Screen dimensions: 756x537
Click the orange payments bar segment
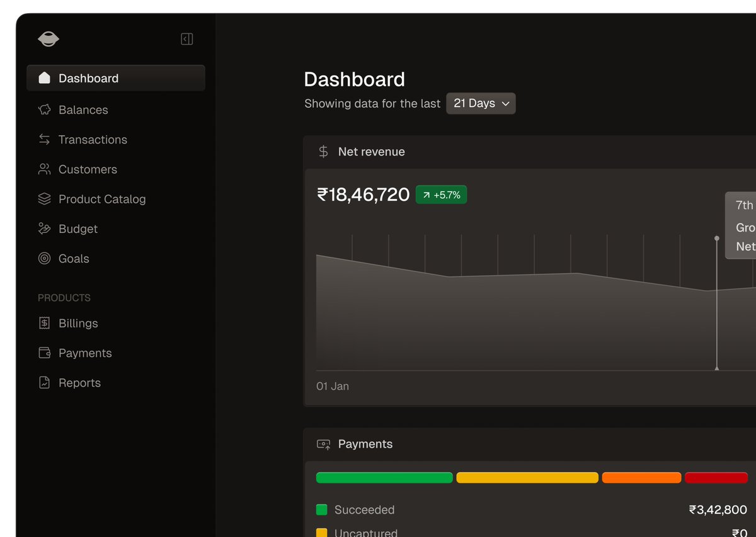641,478
